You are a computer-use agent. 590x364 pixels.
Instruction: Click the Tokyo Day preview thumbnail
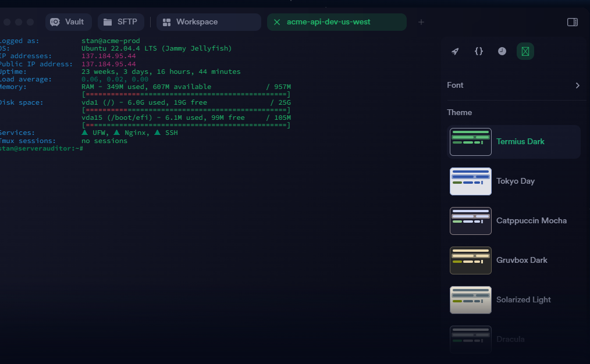pos(471,181)
